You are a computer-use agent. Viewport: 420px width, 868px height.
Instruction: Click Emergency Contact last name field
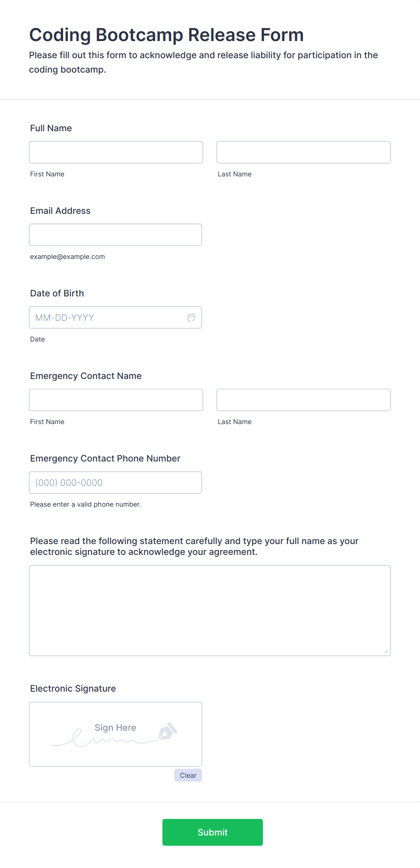pyautogui.click(x=303, y=400)
